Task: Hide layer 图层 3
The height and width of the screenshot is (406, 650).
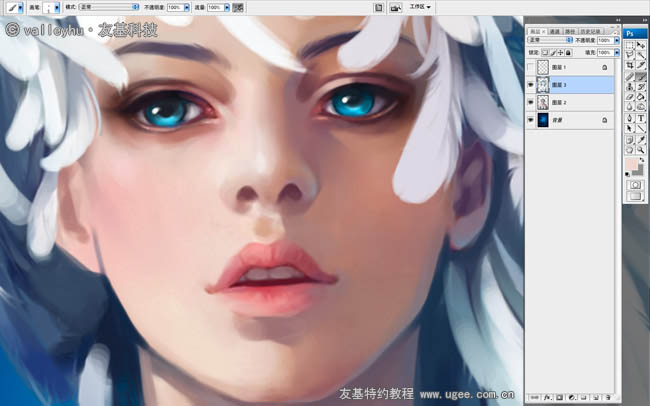Action: 530,85
